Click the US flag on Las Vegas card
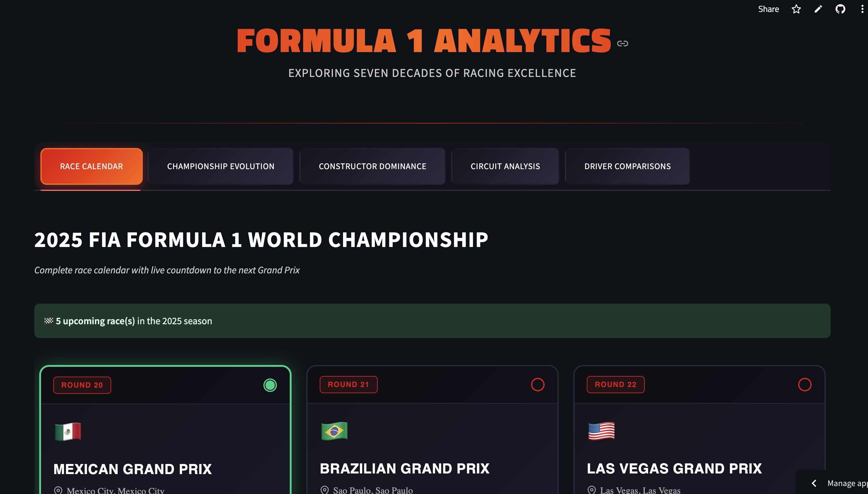The width and height of the screenshot is (868, 494). pyautogui.click(x=602, y=431)
